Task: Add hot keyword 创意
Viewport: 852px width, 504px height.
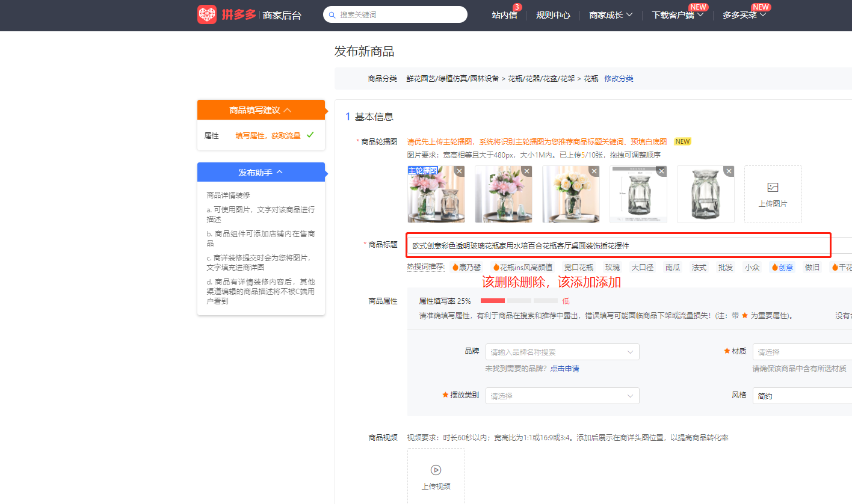Action: [783, 268]
